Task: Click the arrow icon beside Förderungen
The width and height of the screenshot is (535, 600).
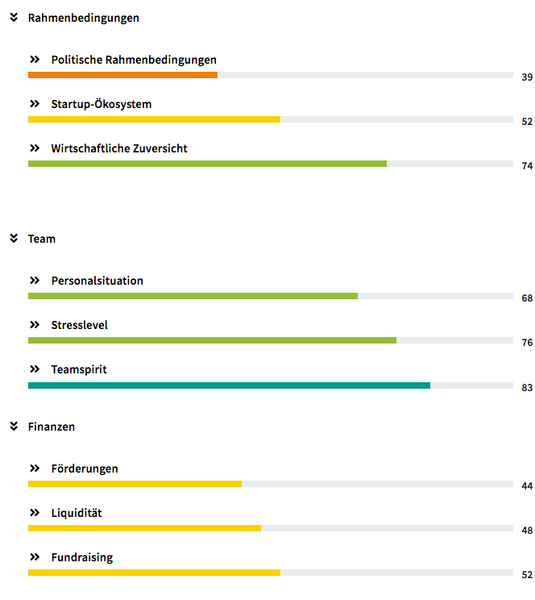Action: click(x=35, y=469)
